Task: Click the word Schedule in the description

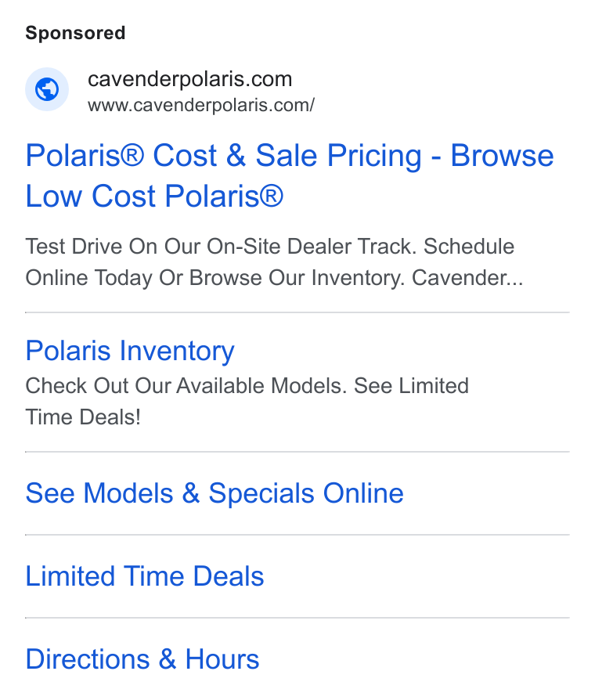Action: click(x=469, y=247)
